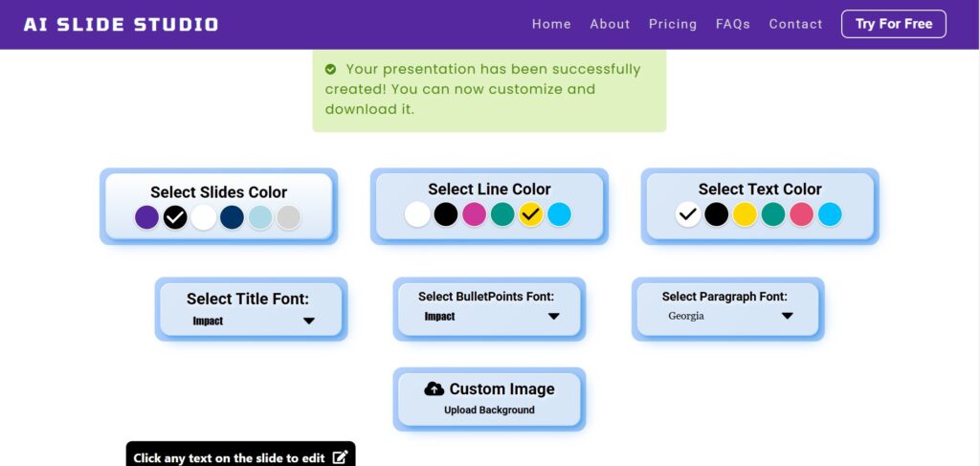Click the AI Slide Studio logo
The height and width of the screenshot is (466, 980).
[121, 24]
